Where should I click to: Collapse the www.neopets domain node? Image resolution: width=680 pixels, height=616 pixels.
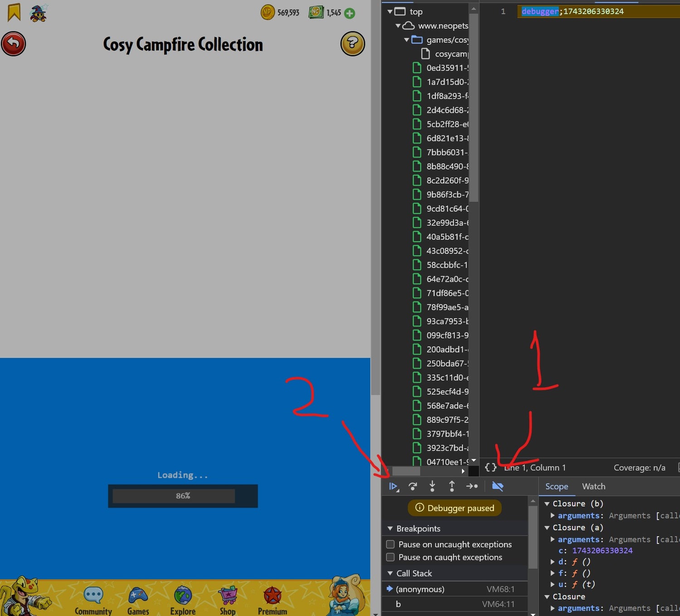pos(398,26)
